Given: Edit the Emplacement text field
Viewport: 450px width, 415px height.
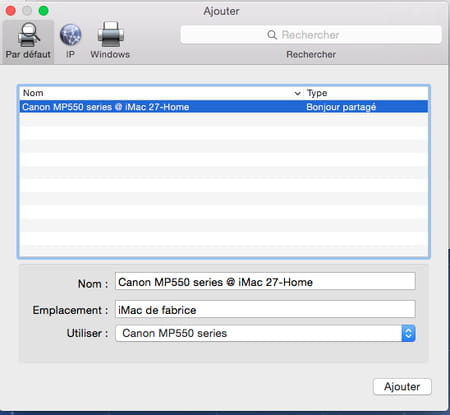Looking at the screenshot, I should coord(265,309).
